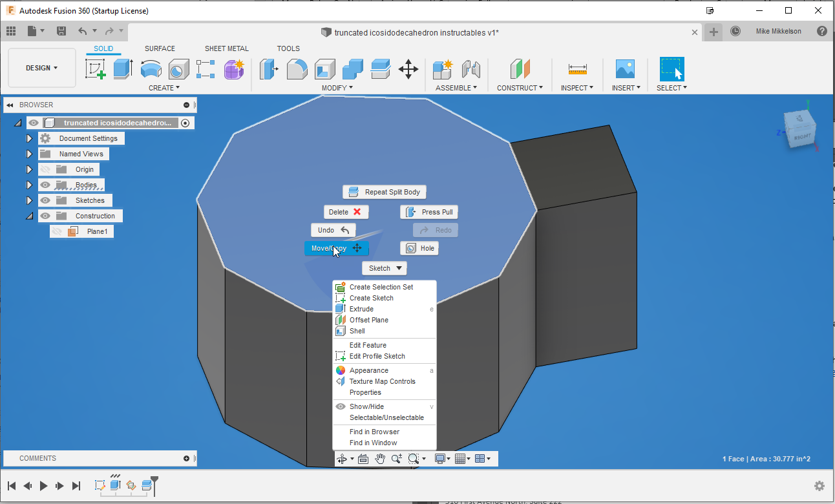Hide the Sketches folder in the browser

45,200
